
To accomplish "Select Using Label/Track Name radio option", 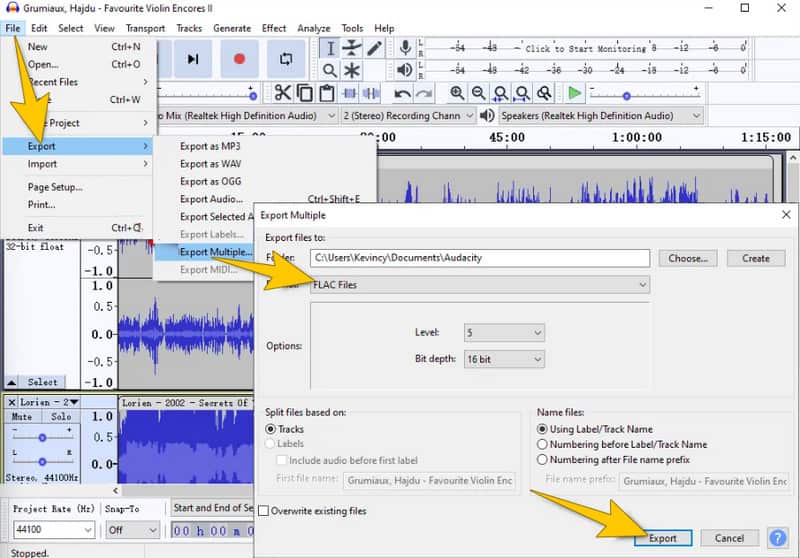I will pos(542,429).
